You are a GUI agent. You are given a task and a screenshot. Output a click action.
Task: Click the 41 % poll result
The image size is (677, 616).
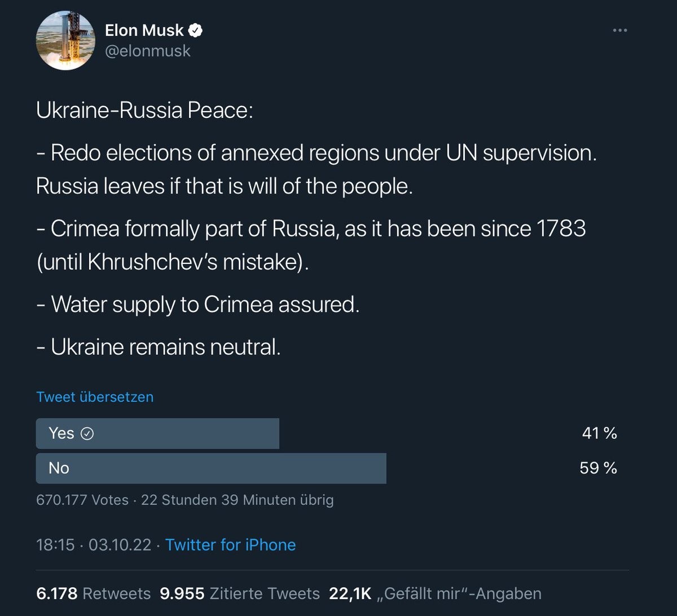(599, 433)
